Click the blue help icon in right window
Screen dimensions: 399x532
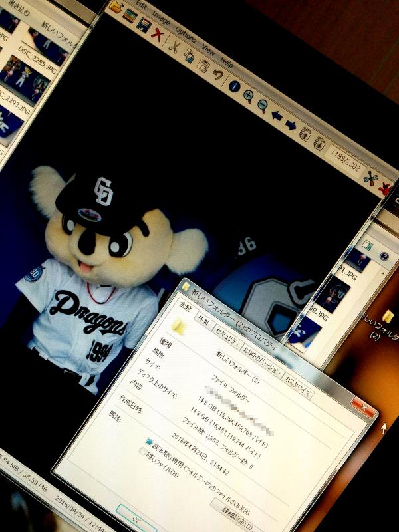384,256
